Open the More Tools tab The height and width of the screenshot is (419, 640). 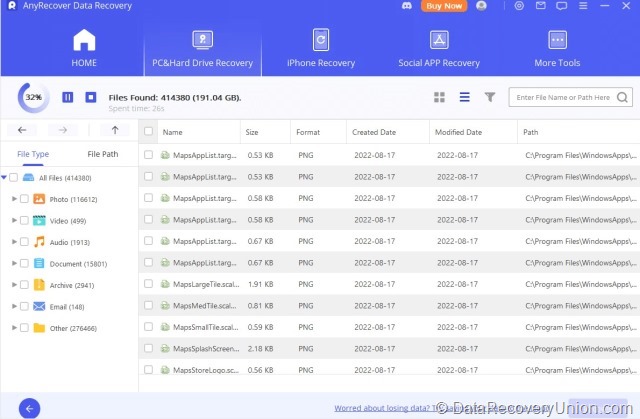557,48
